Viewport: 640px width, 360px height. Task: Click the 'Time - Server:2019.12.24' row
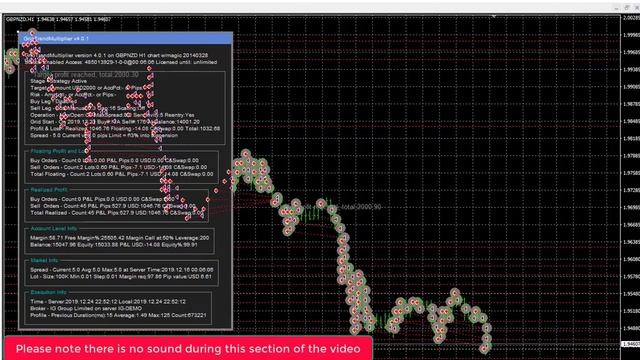[108, 302]
